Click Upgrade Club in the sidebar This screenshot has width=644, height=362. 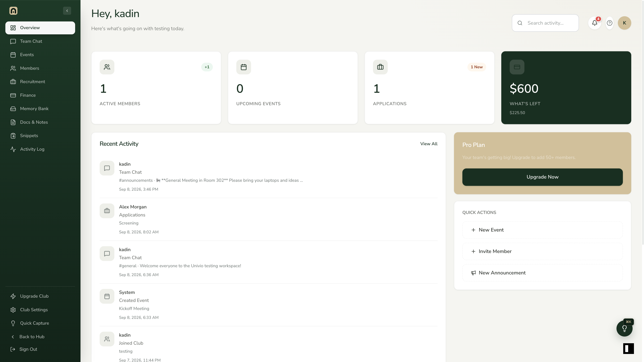[40, 296]
